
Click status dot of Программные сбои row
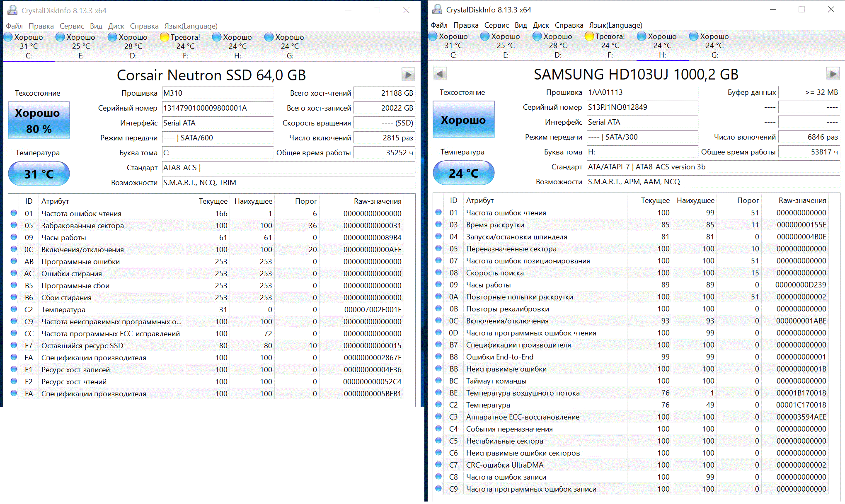click(x=14, y=285)
